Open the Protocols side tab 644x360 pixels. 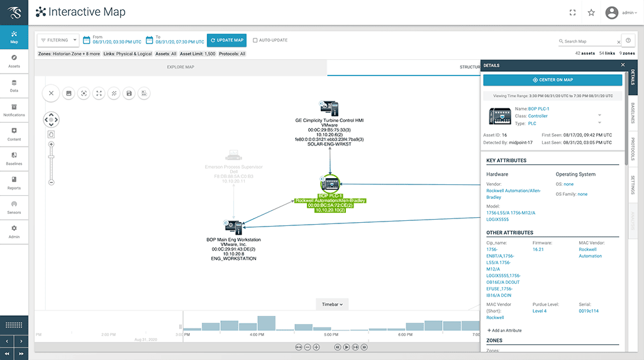(633, 149)
